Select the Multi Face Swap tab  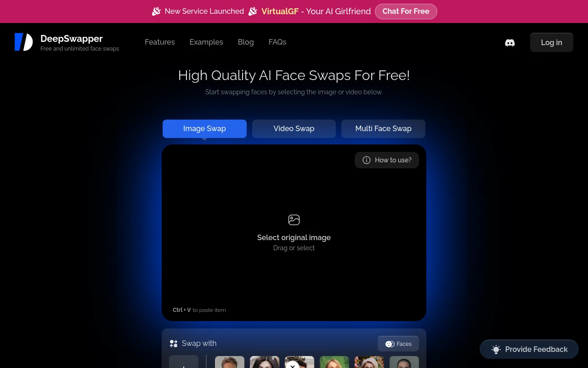tap(383, 129)
